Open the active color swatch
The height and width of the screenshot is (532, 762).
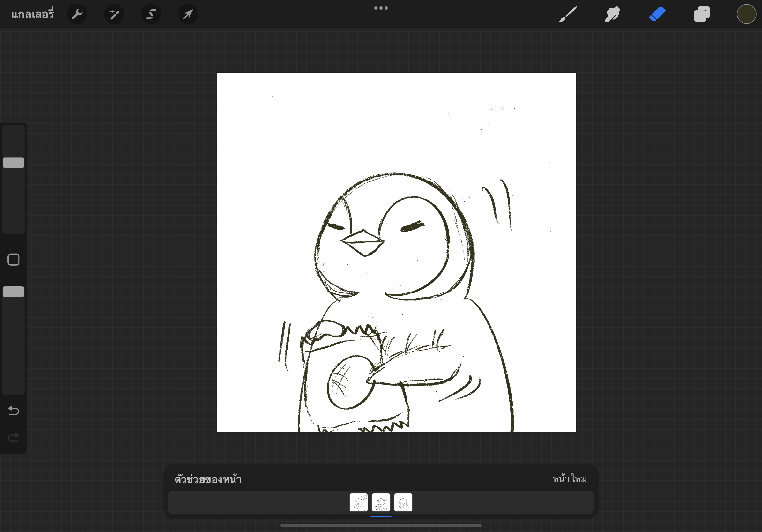pos(746,14)
